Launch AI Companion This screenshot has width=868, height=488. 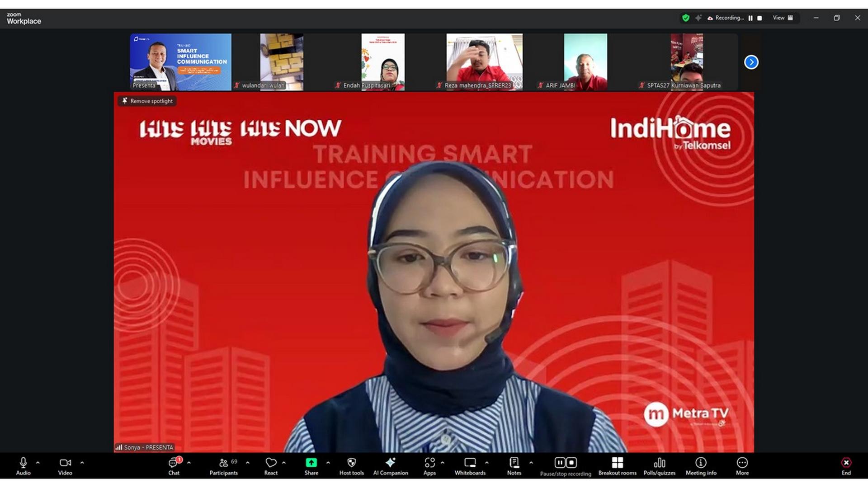coord(391,466)
